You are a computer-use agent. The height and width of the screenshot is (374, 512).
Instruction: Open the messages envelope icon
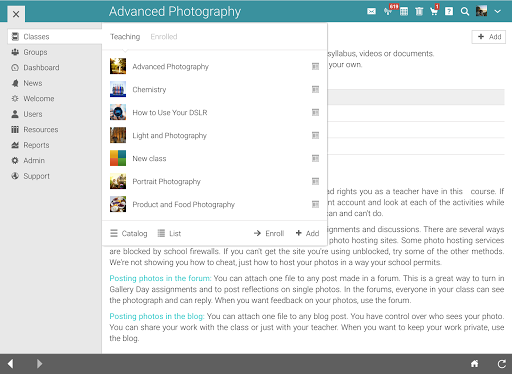[371, 12]
